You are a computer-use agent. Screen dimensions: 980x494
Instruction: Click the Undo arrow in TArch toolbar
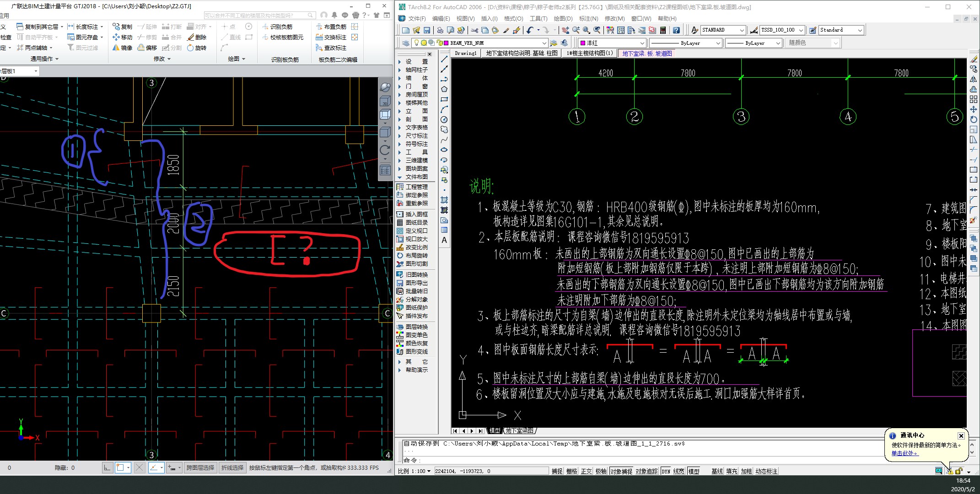pyautogui.click(x=530, y=30)
